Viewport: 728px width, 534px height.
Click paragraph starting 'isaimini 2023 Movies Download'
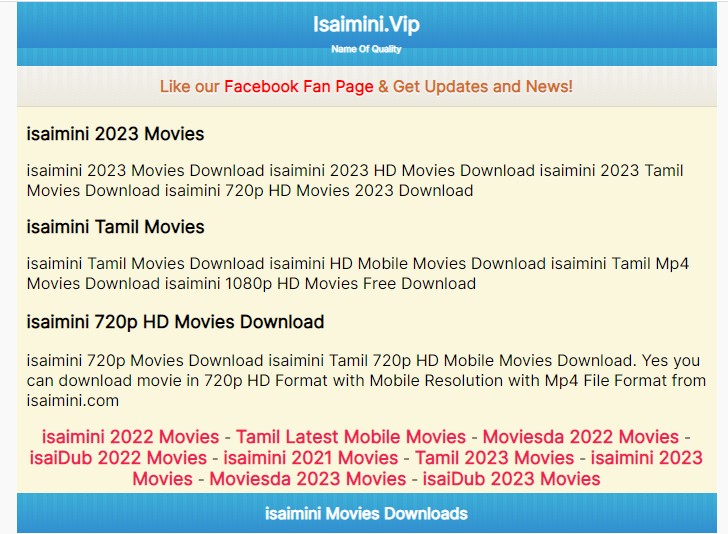(x=355, y=180)
